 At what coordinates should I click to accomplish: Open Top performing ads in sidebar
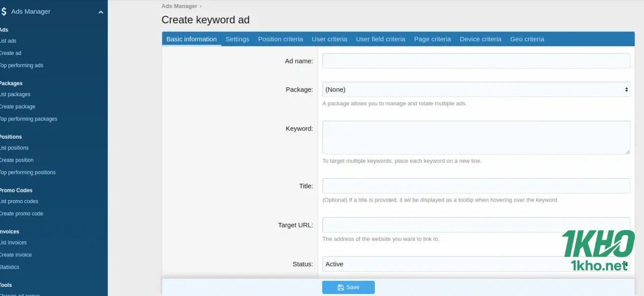(x=21, y=65)
